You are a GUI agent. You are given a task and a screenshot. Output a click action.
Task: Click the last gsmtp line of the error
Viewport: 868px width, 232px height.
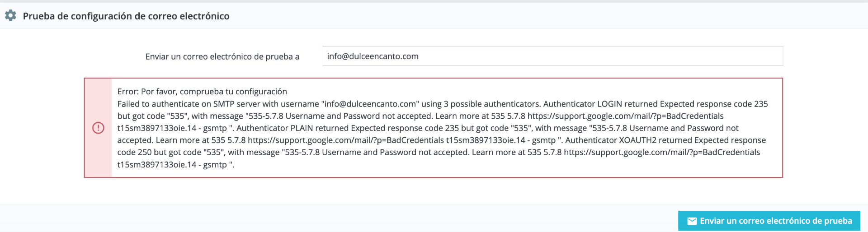(176, 165)
